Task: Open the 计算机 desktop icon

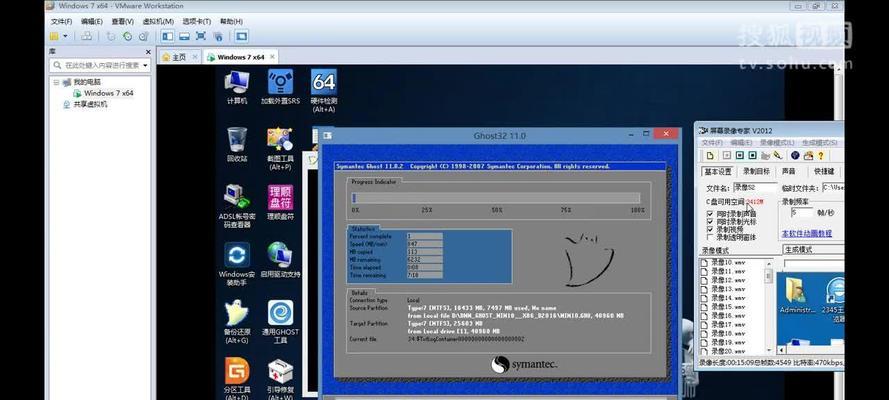Action: 236,87
